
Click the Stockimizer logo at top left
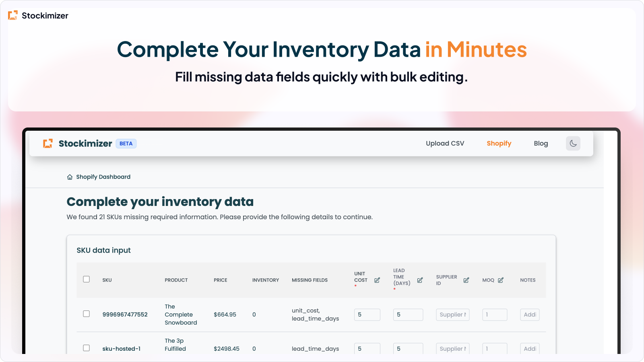tap(38, 15)
